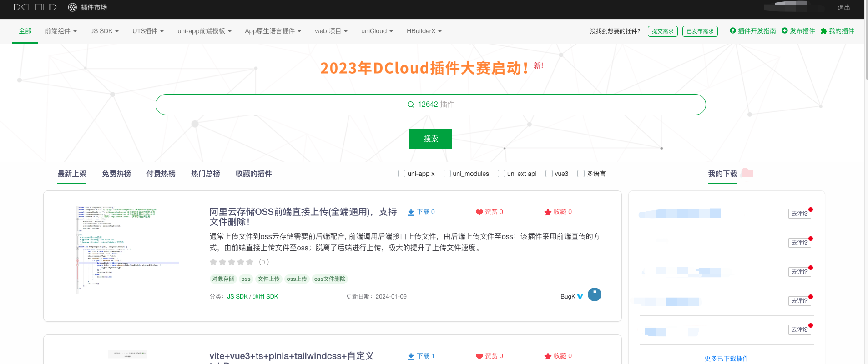Screen dimensions: 868x364
Task: Click the 文件上传 tag
Action: (x=268, y=279)
